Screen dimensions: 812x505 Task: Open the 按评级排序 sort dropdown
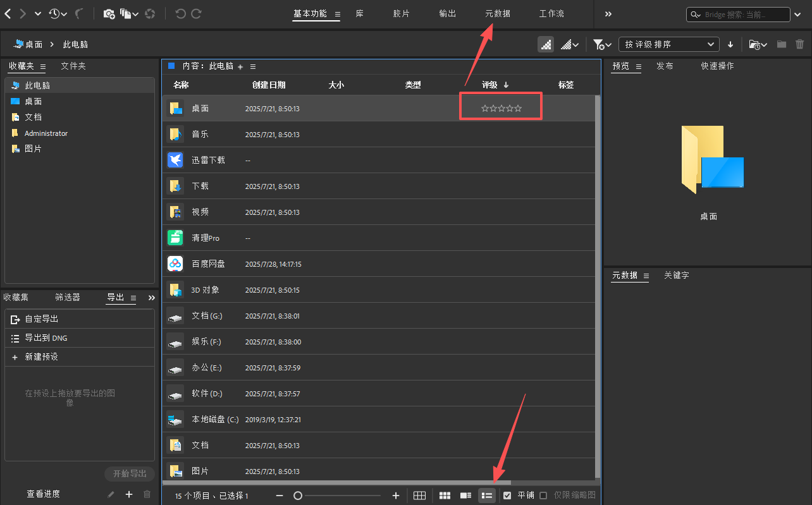click(668, 44)
